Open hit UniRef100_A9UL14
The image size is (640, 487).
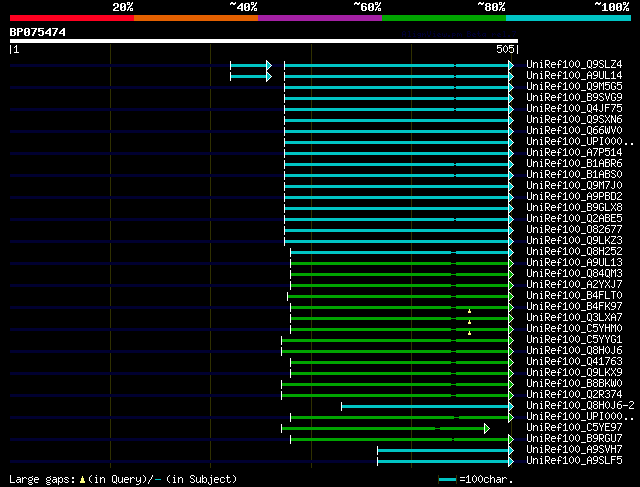574,76
